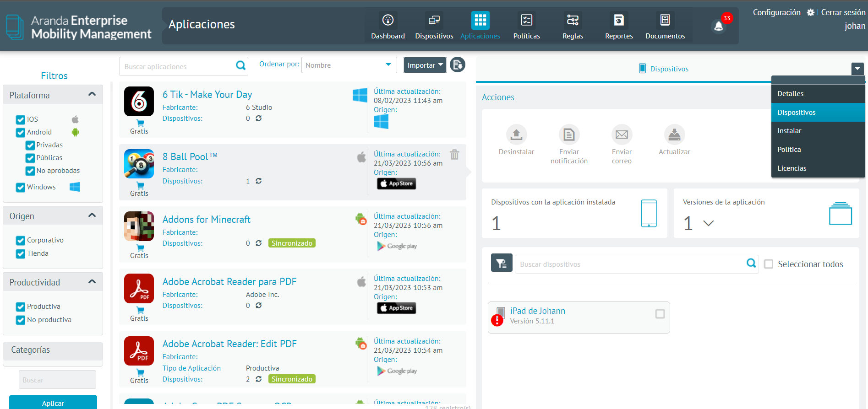The width and height of the screenshot is (868, 409).
Task: Uncheck the iOS platform filter
Action: coord(21,119)
